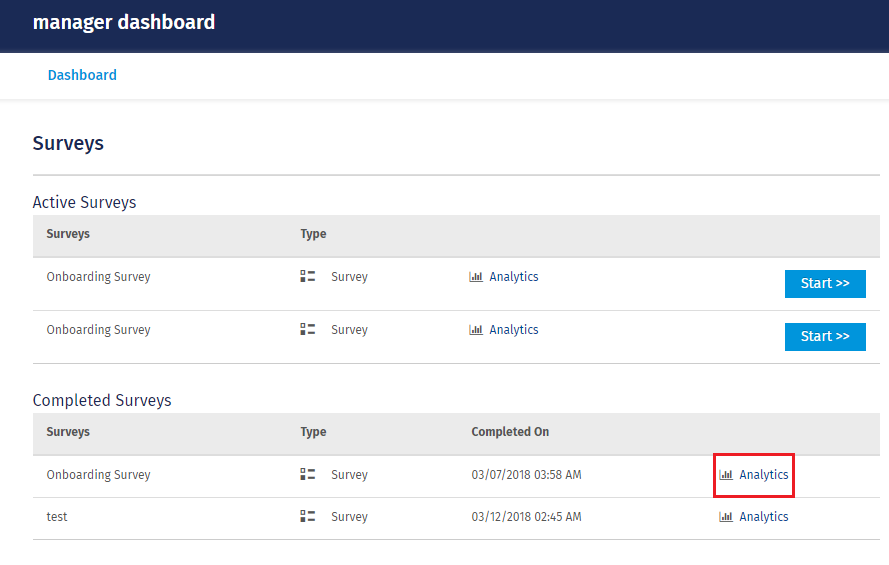
Task: Click bar chart icon in first active survey row
Action: click(x=476, y=277)
